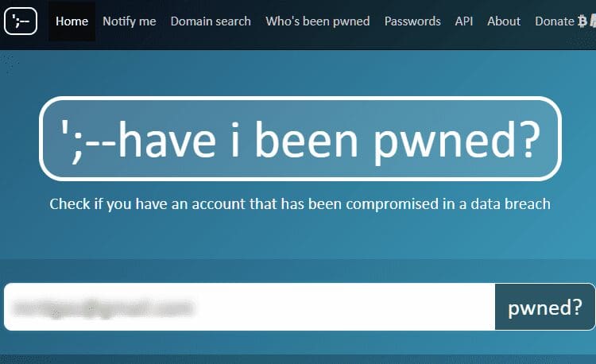The height and width of the screenshot is (364, 596).
Task: Click empty space inside search box before button
Action: (x=342, y=307)
